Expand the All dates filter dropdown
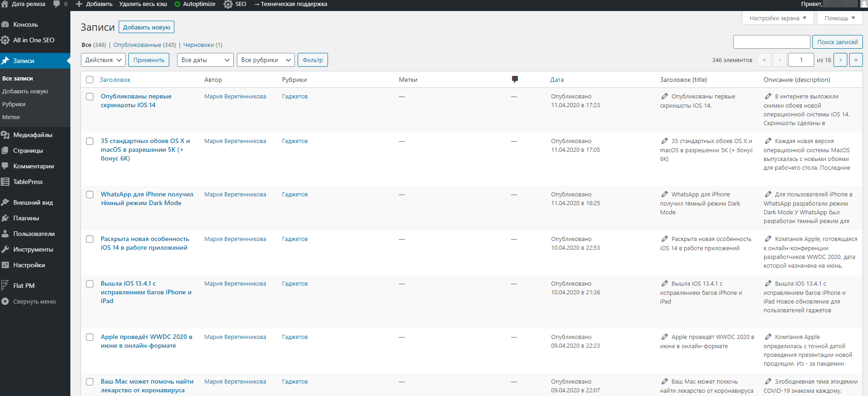 [x=205, y=60]
